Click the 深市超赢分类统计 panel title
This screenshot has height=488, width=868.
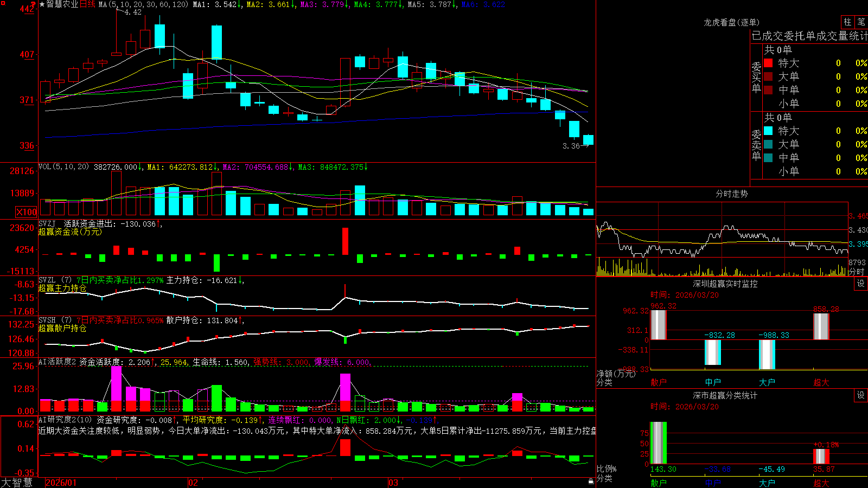pos(725,395)
